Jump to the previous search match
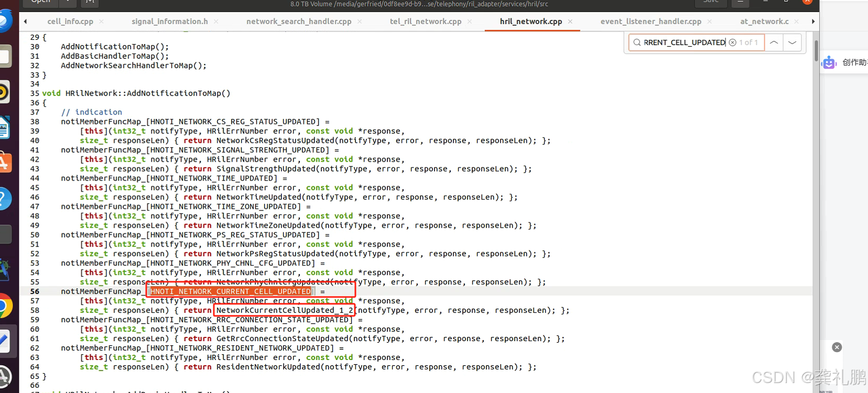 point(774,43)
